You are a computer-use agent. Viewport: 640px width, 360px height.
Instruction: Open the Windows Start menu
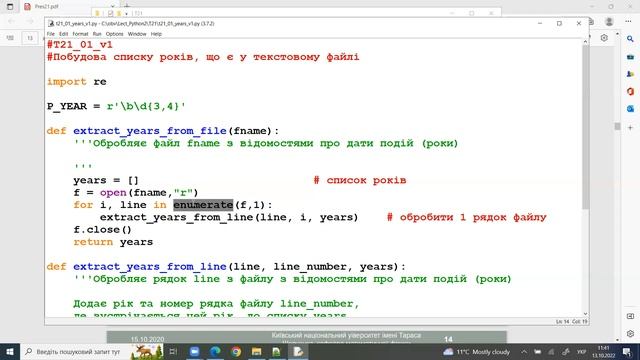pyautogui.click(x=10, y=351)
